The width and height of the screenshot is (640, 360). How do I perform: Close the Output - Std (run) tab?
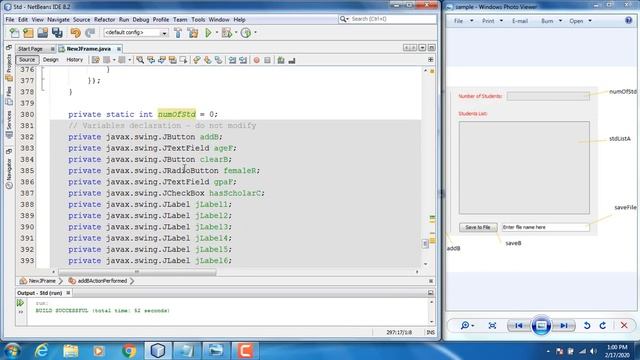[x=68, y=293]
